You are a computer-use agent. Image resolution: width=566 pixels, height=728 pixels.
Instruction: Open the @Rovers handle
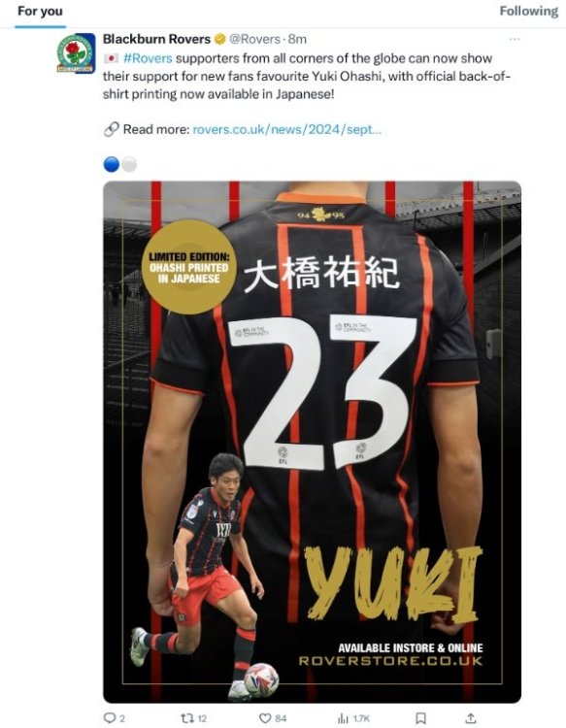pos(255,40)
